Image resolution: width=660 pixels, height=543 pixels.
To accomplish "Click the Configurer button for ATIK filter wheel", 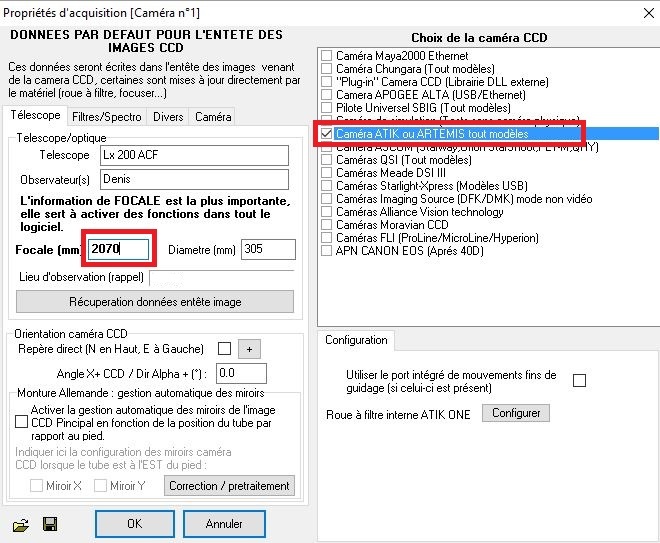I will (515, 413).
